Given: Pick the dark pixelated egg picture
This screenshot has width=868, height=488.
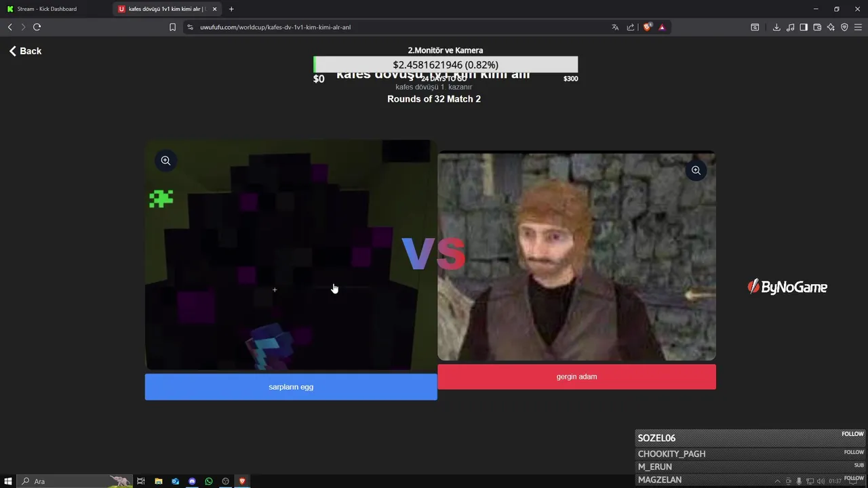Looking at the screenshot, I should (291, 256).
